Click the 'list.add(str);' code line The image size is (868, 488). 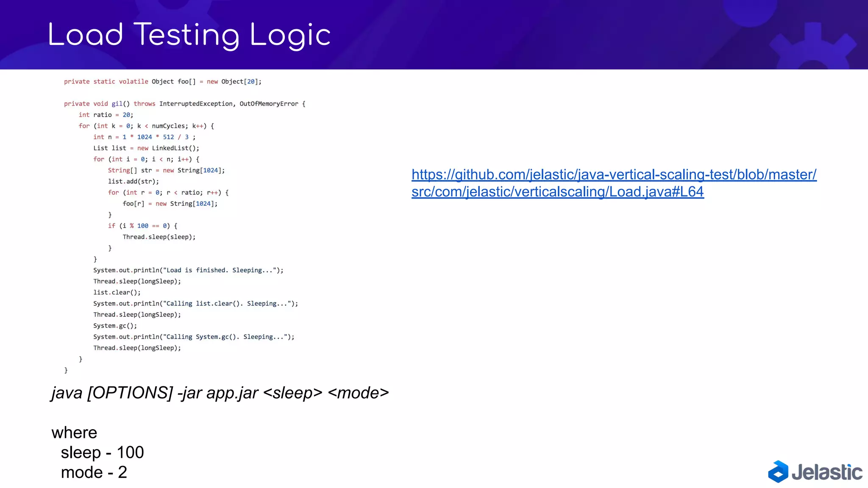tap(134, 181)
